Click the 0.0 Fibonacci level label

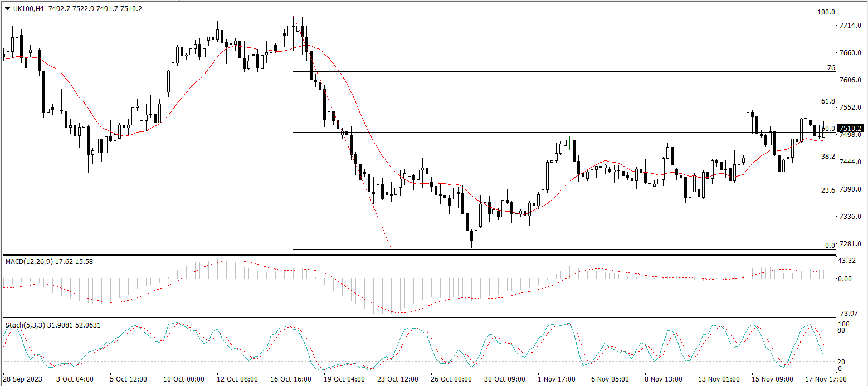830,245
